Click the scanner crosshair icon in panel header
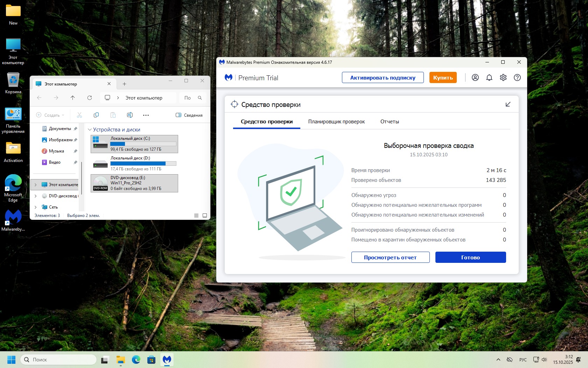Image resolution: width=588 pixels, height=368 pixels. (x=234, y=104)
